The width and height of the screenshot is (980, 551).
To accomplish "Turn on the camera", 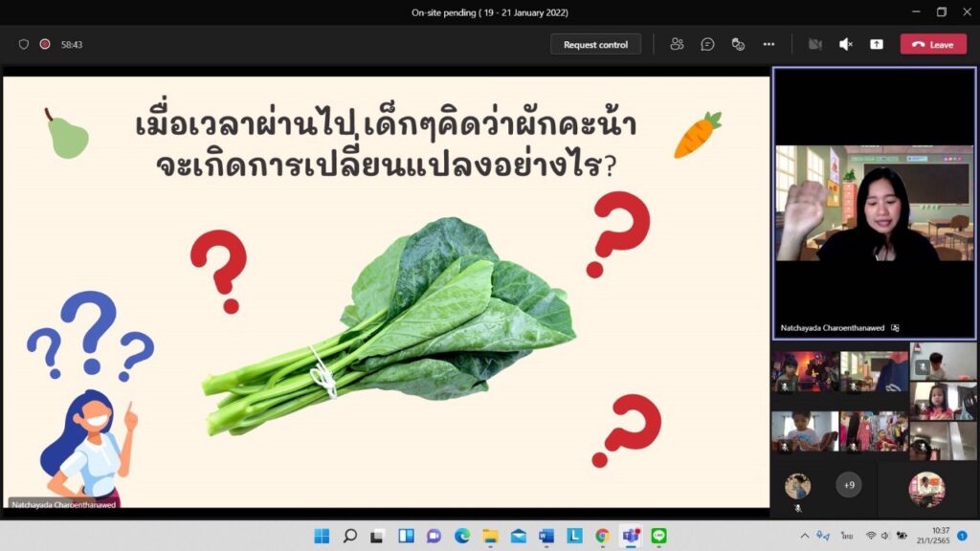I will click(815, 44).
